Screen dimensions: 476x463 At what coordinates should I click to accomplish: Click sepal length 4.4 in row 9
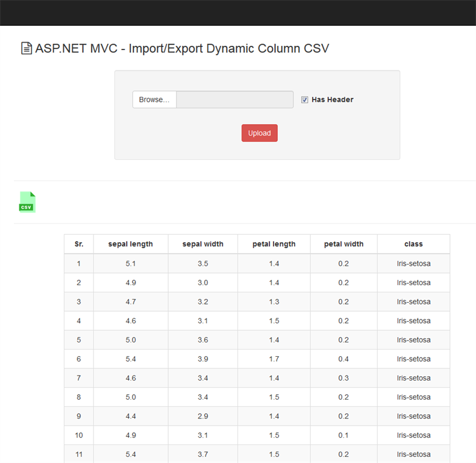(x=131, y=416)
